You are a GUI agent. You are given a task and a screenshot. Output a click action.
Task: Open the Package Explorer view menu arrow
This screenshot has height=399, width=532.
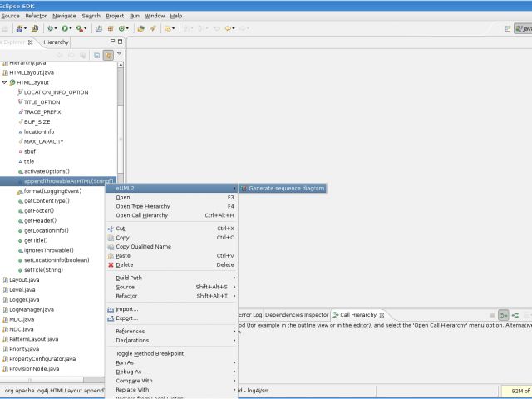click(120, 54)
